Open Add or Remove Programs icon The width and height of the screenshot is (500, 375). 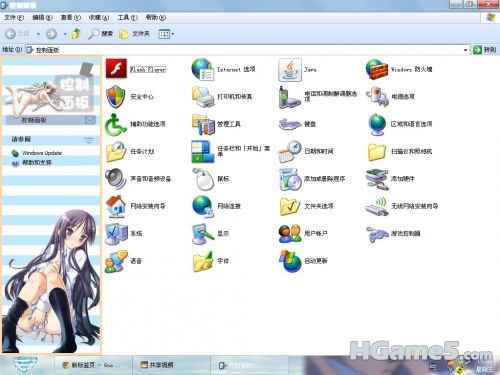pyautogui.click(x=290, y=179)
